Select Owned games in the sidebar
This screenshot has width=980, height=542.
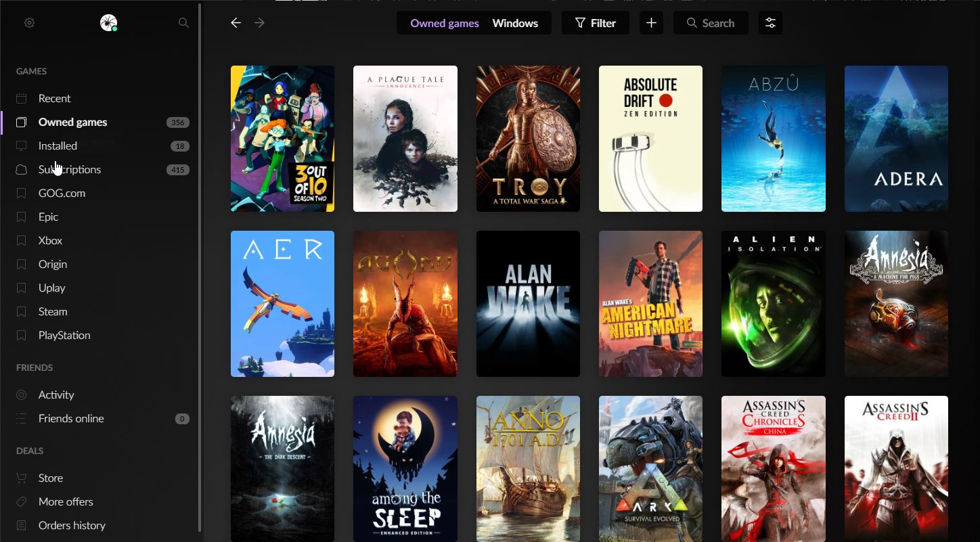72,122
